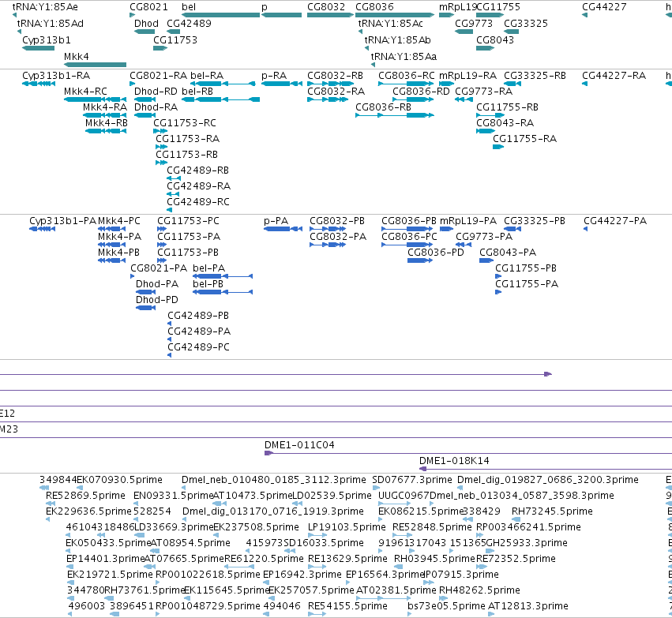Click the RE52869.5prime label
The height and width of the screenshot is (618, 672).
tap(85, 496)
